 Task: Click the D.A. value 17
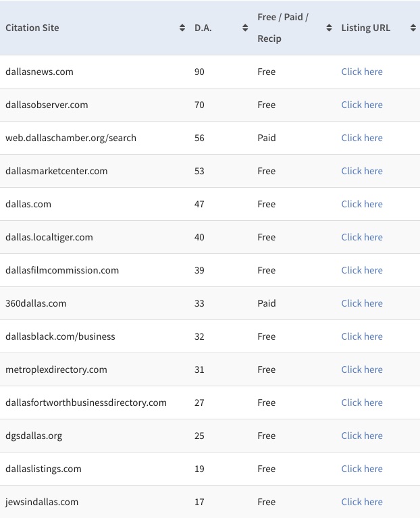tap(199, 502)
